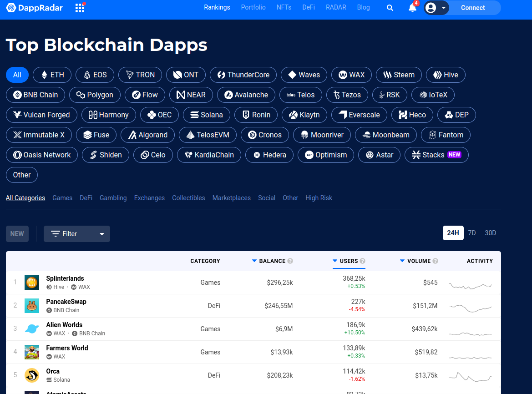The width and height of the screenshot is (532, 394).
Task: Click Balance help question icon
Action: coord(290,261)
